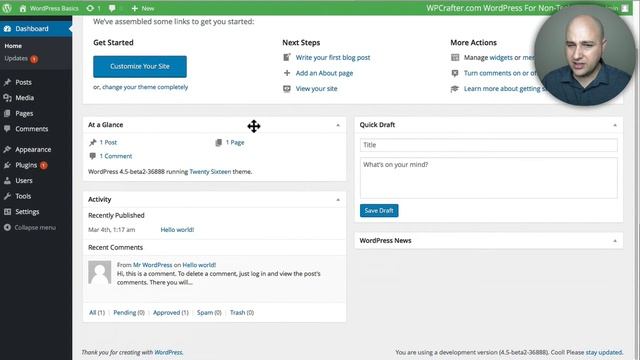Screen dimensions: 640x360
Task: Filter comments by Approved (1)
Action: point(171,313)
